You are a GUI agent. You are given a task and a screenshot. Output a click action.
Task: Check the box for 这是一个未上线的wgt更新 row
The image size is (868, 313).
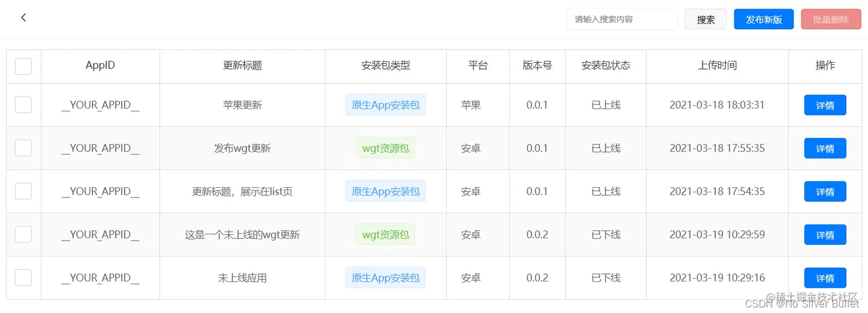[x=24, y=234]
